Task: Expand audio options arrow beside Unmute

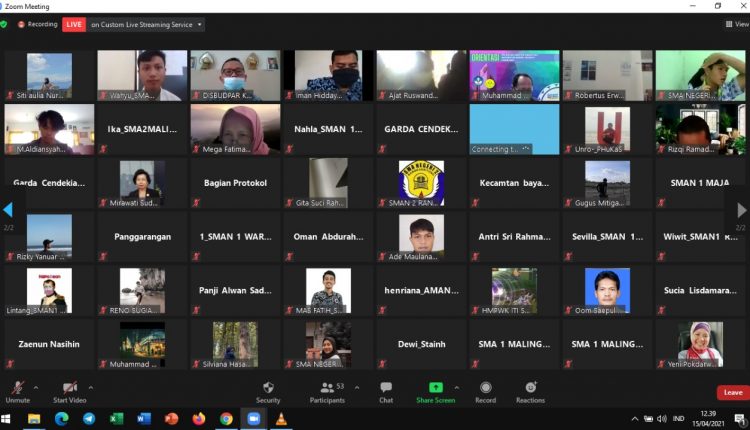Action: tap(36, 387)
